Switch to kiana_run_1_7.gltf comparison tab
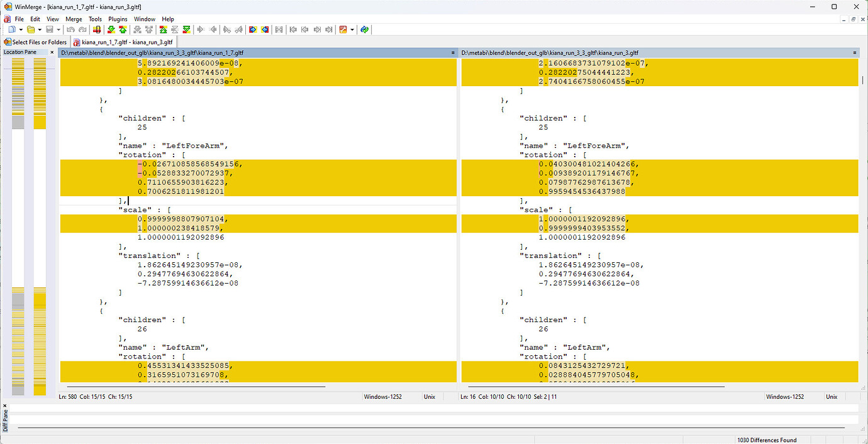The image size is (868, 444). pyautogui.click(x=122, y=42)
